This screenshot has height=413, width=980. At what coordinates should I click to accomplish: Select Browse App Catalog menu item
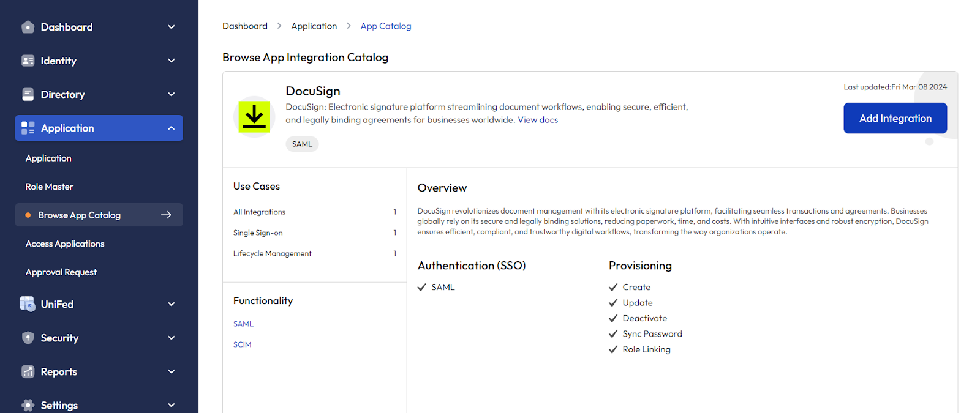(x=99, y=215)
